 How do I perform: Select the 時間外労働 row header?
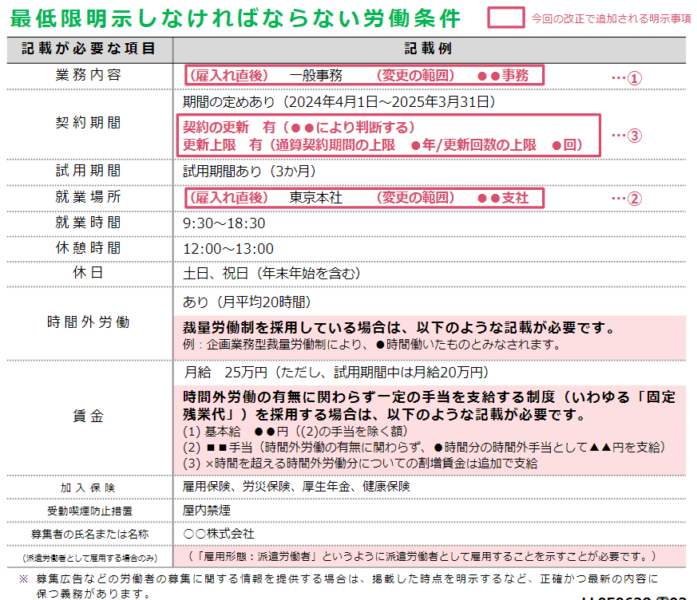[x=87, y=323]
